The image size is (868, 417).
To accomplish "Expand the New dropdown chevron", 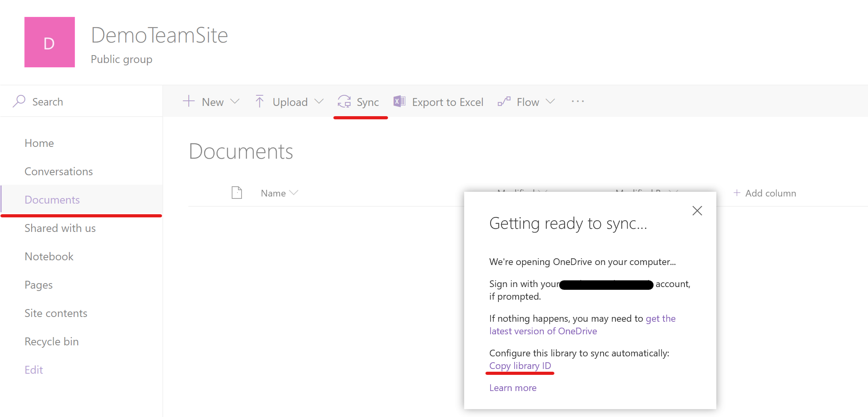I will [x=235, y=102].
